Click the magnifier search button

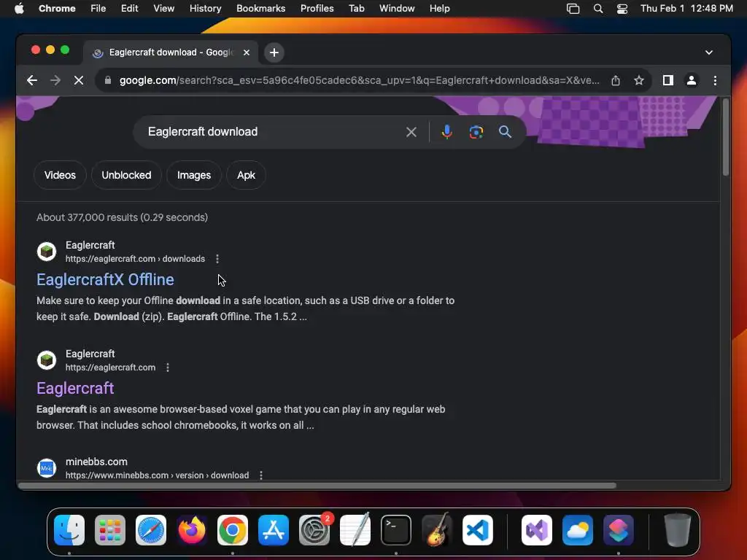coord(505,132)
